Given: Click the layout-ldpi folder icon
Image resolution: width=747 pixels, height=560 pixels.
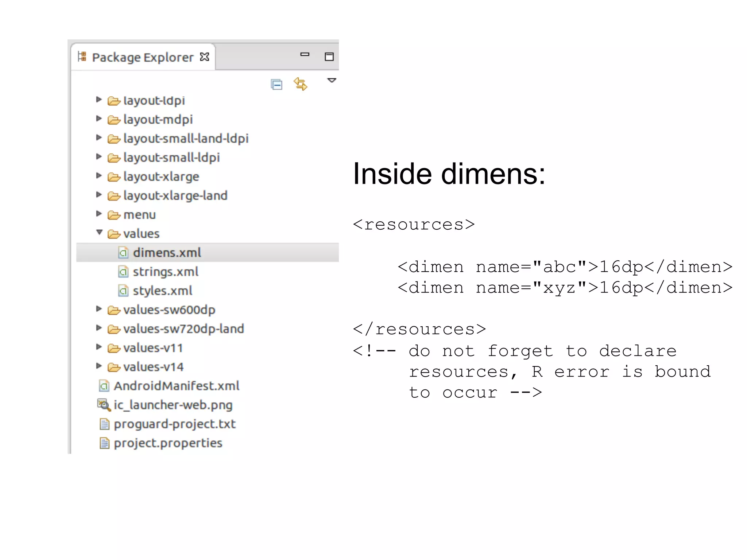Looking at the screenshot, I should tap(114, 101).
